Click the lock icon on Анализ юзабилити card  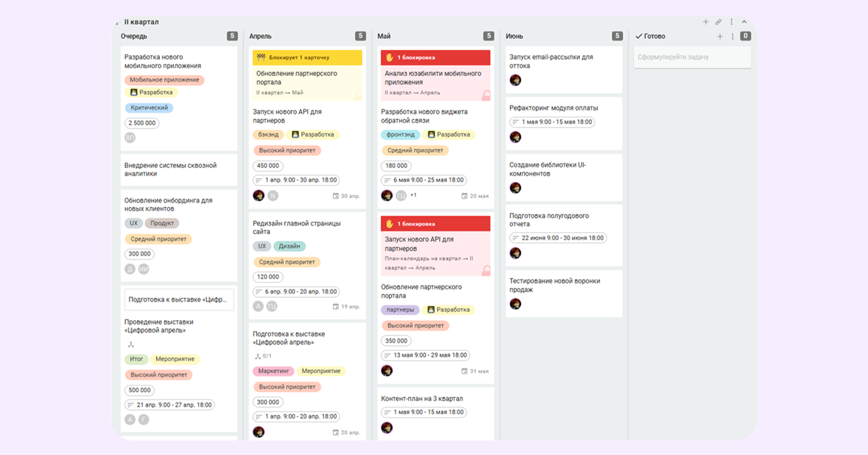[x=486, y=96]
